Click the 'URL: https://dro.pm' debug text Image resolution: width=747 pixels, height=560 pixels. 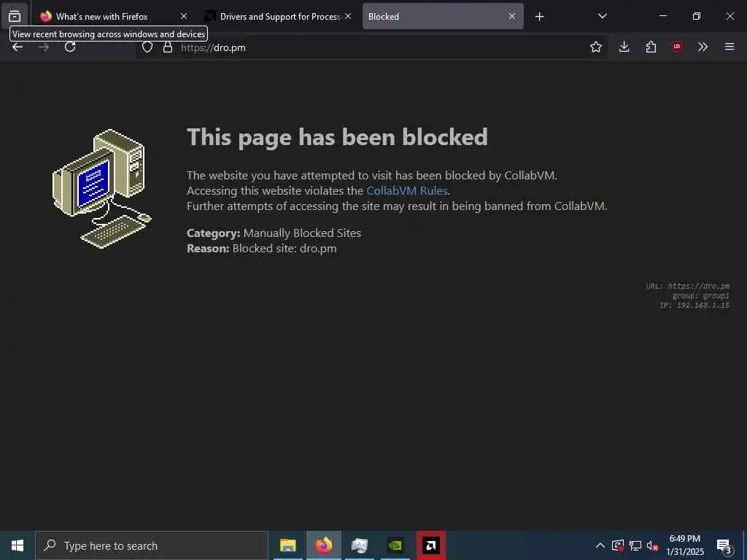click(x=688, y=286)
